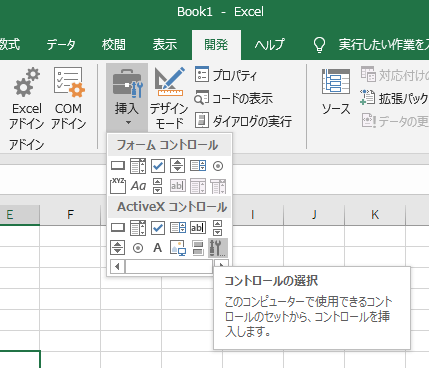Click 拡張パック in XML group
Image resolution: width=429 pixels, height=368 pixels.
[x=394, y=98]
